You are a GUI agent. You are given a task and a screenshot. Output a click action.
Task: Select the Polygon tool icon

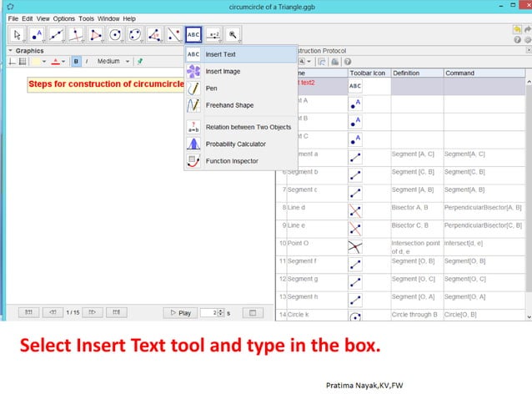[x=96, y=34]
